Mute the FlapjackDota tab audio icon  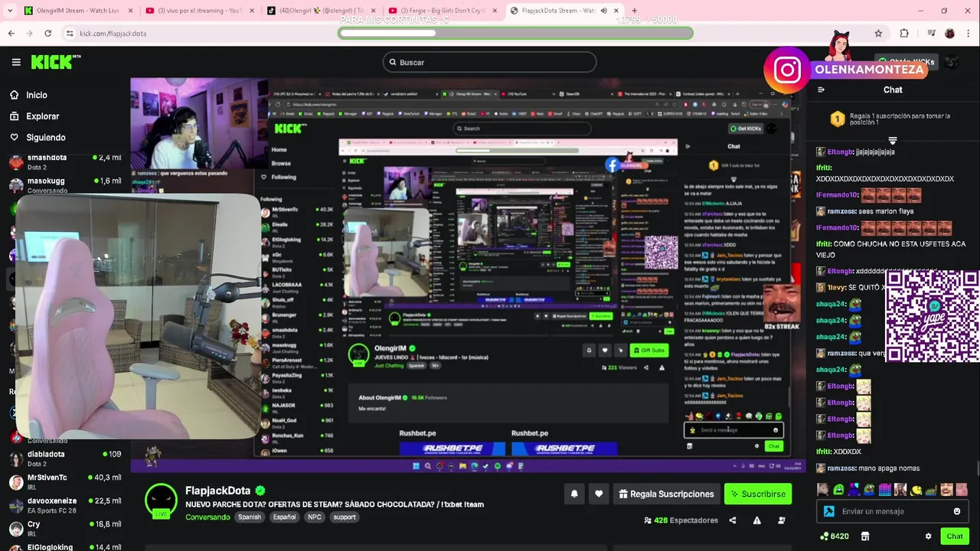coord(604,11)
